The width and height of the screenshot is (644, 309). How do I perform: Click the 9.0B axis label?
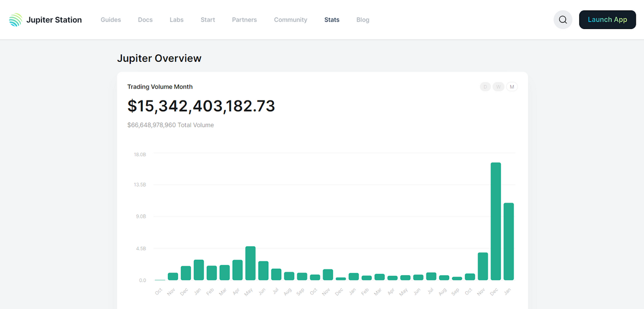pos(141,217)
